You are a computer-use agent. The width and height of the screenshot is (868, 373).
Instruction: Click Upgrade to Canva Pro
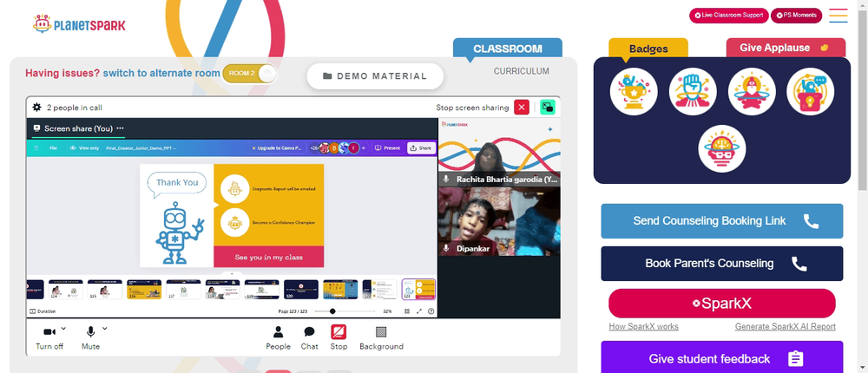(x=276, y=148)
